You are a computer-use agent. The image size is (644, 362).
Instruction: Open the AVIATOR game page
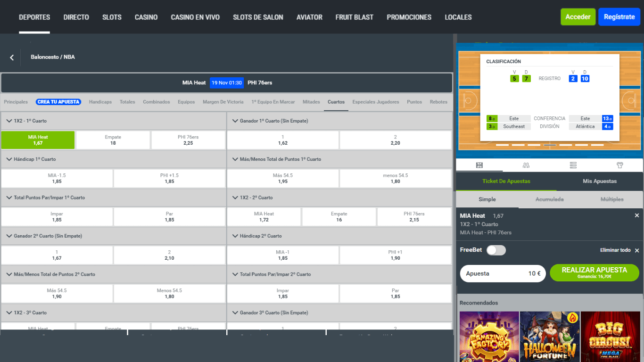(x=309, y=17)
